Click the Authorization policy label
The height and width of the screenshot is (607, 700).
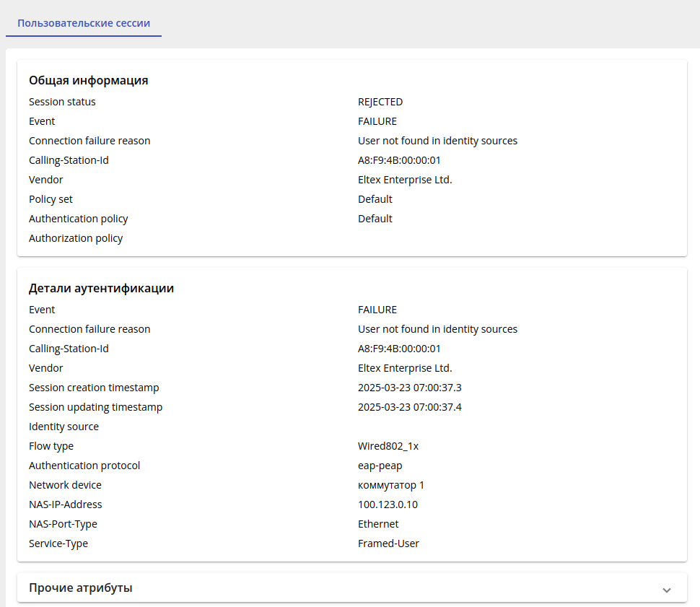point(76,238)
